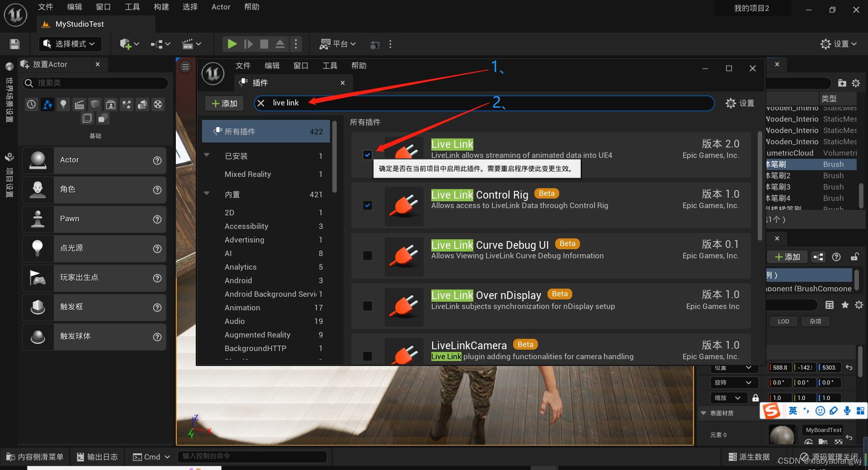Enable Live Link Over nDisplay plugin
This screenshot has height=470, width=868.
click(368, 306)
